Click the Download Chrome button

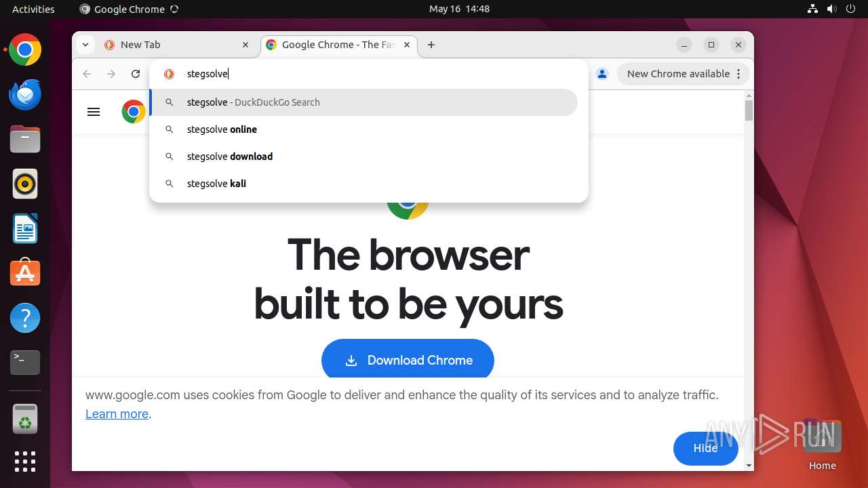408,359
